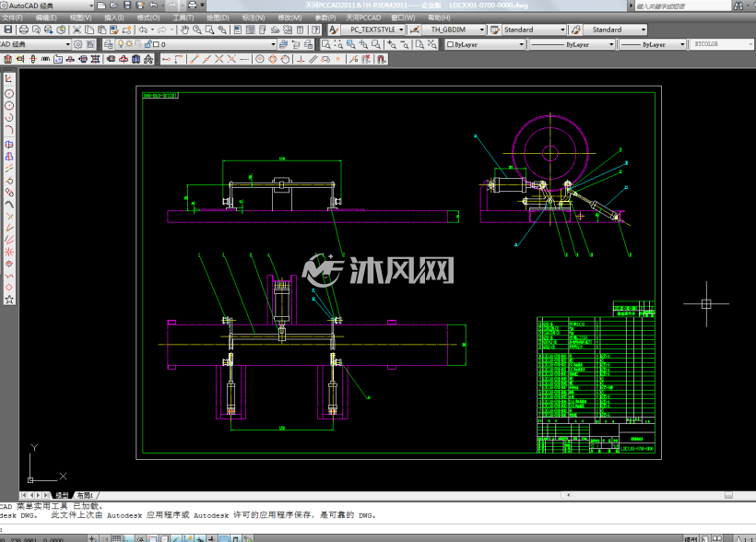Toggle the highlighted blue status bar button
This screenshot has height=542, width=756.
point(224,538)
